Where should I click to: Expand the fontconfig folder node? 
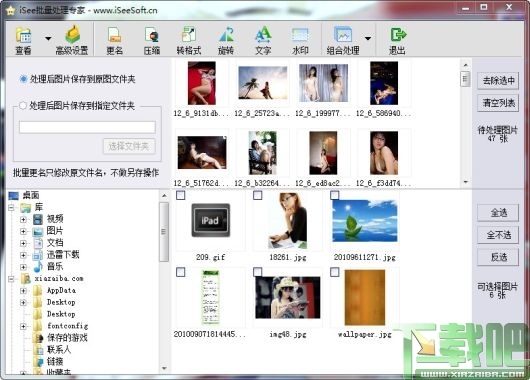[23, 326]
